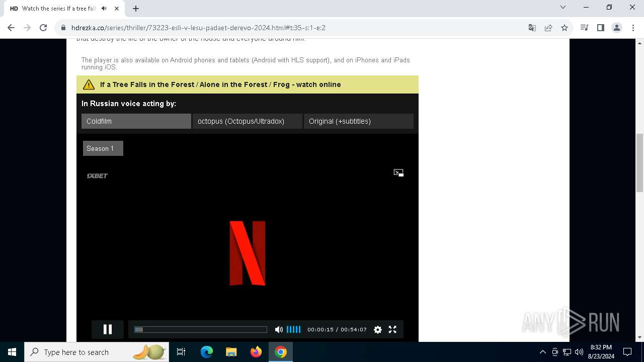
Task: Close the HDrezka tab
Action: tap(117, 9)
